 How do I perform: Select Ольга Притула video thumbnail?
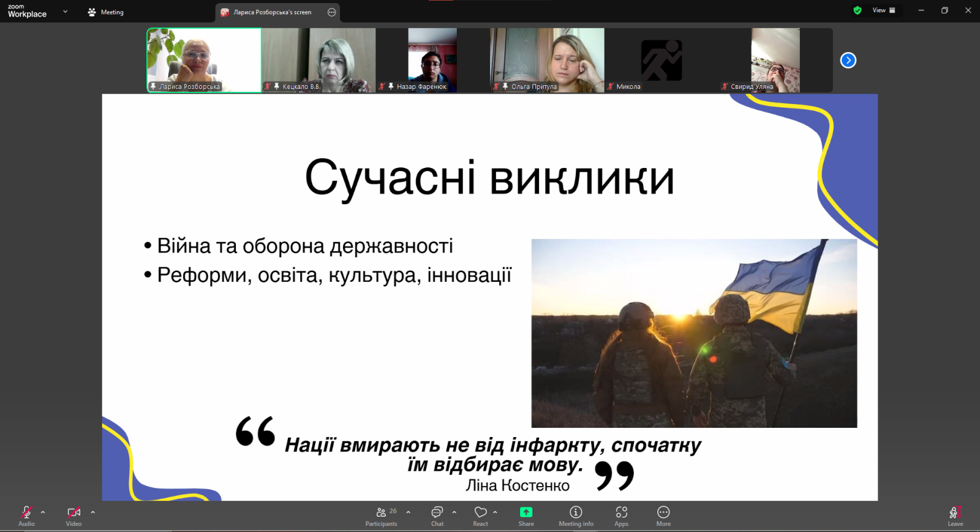point(547,60)
